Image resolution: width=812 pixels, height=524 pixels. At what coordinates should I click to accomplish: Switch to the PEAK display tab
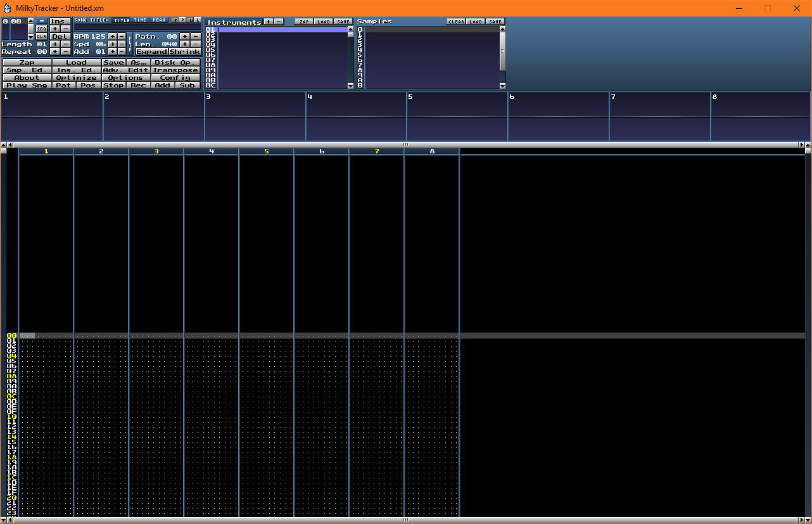click(x=159, y=20)
